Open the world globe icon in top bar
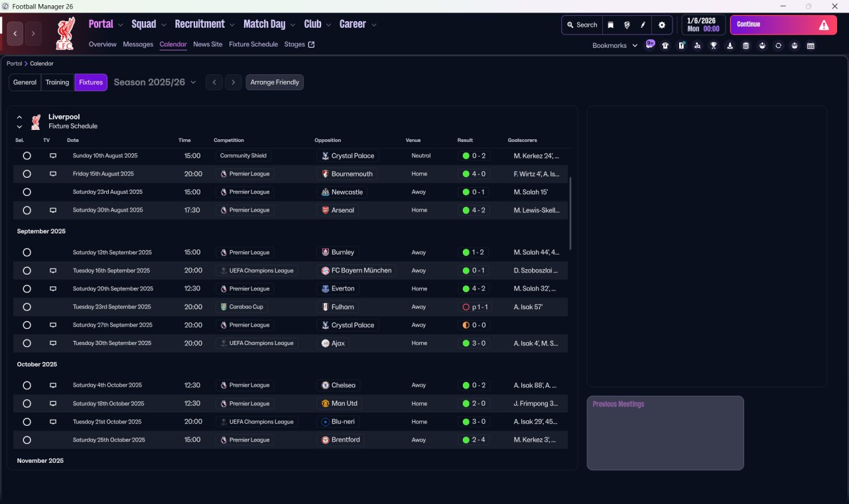This screenshot has height=504, width=849. [627, 25]
